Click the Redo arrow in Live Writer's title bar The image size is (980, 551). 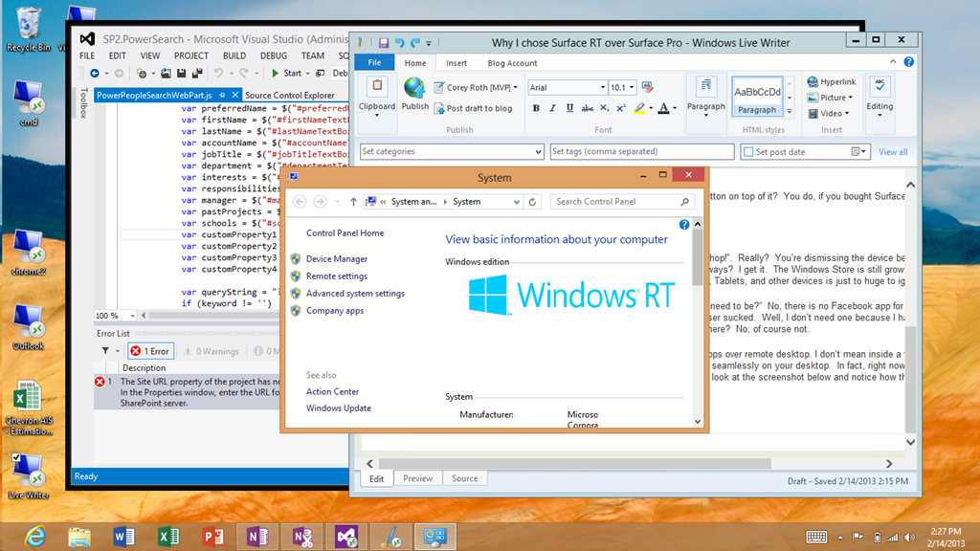(415, 42)
